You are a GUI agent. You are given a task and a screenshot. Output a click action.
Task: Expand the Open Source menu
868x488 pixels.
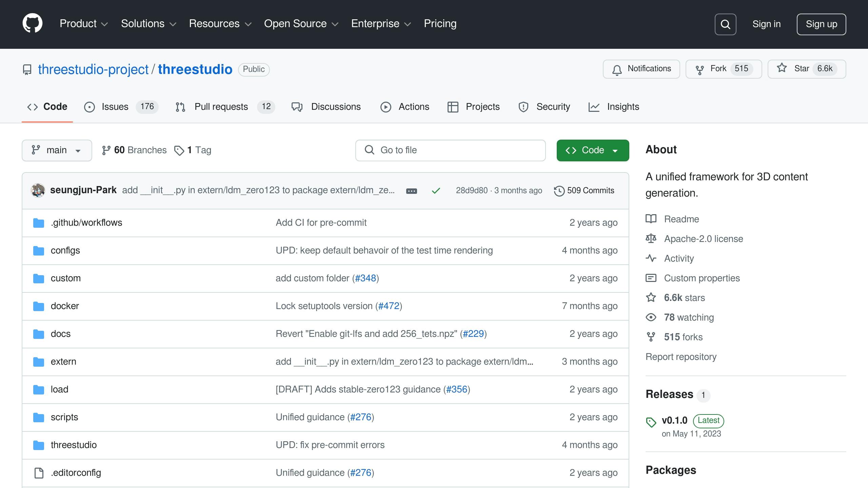click(301, 24)
